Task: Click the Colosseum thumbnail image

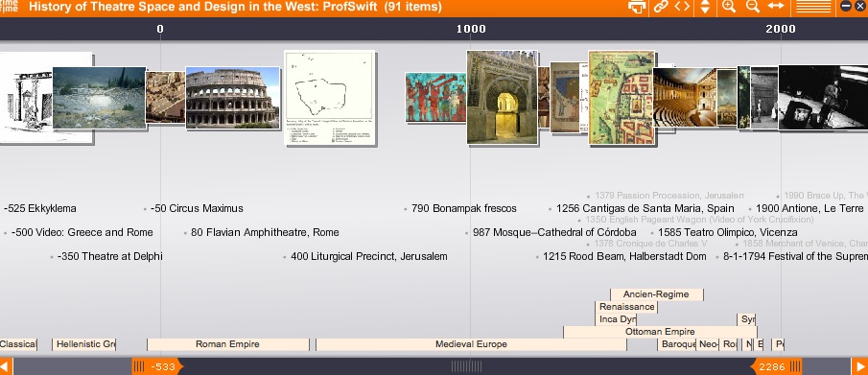Action: (x=232, y=99)
